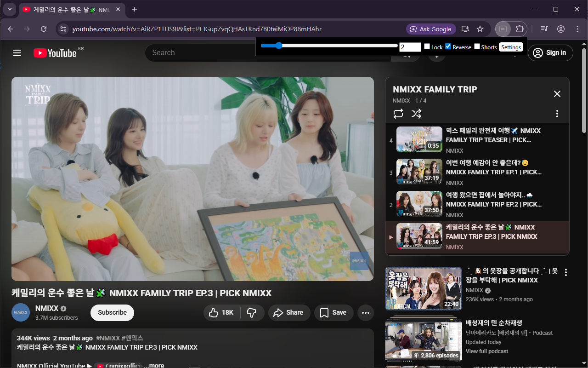Close the playlist panel
Screen dimensions: 588x368
(557, 94)
